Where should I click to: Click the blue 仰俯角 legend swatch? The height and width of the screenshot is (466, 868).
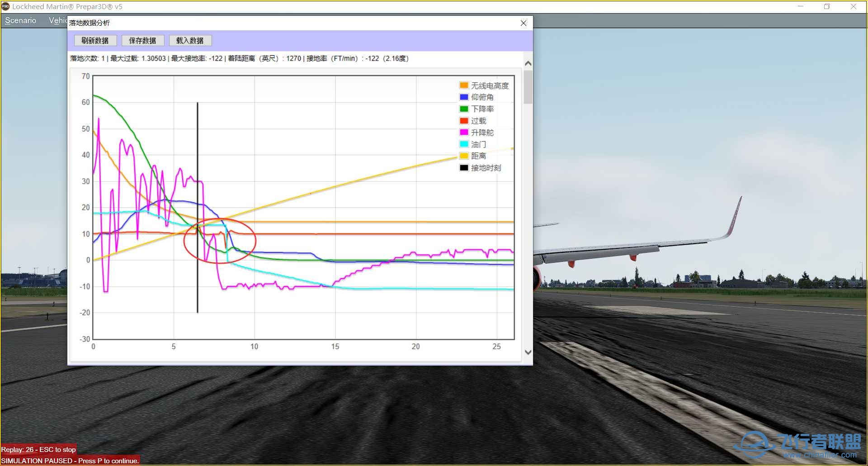464,97
